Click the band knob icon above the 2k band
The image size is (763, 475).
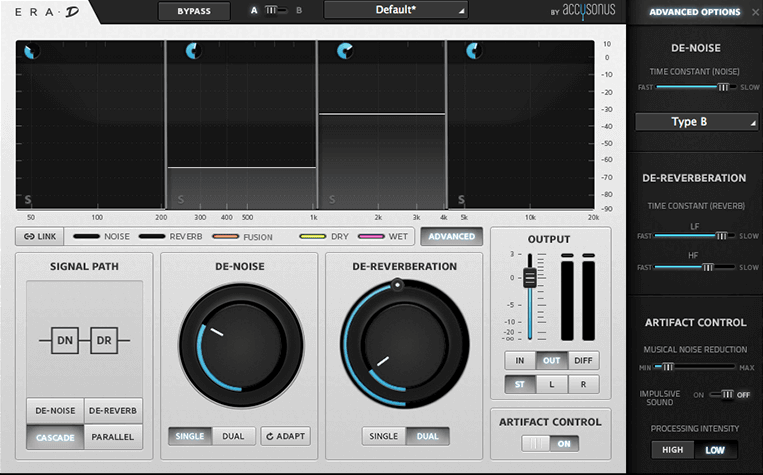click(x=345, y=51)
